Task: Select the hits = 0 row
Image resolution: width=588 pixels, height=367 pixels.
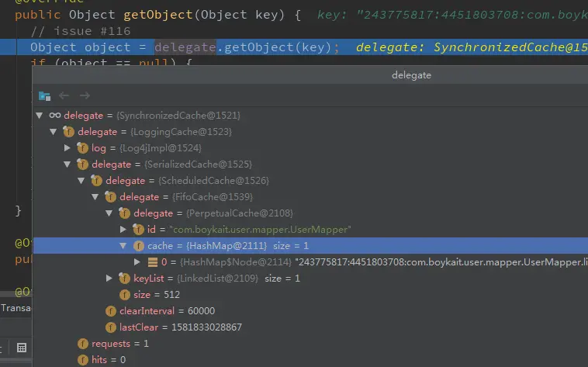Action: [x=310, y=360]
